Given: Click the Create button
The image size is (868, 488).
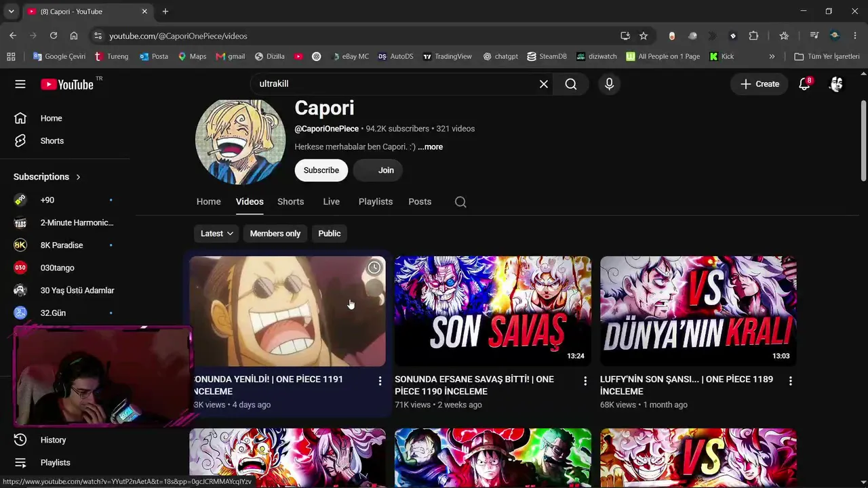Looking at the screenshot, I should pos(759,84).
